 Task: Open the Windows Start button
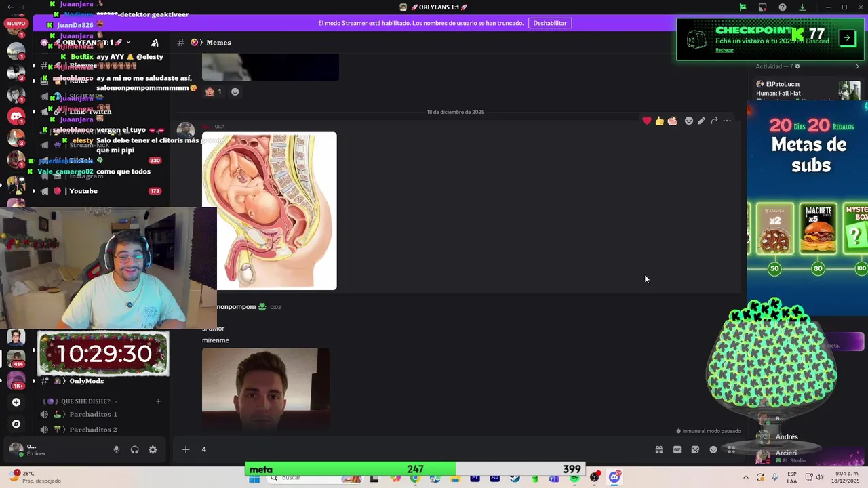point(254,478)
